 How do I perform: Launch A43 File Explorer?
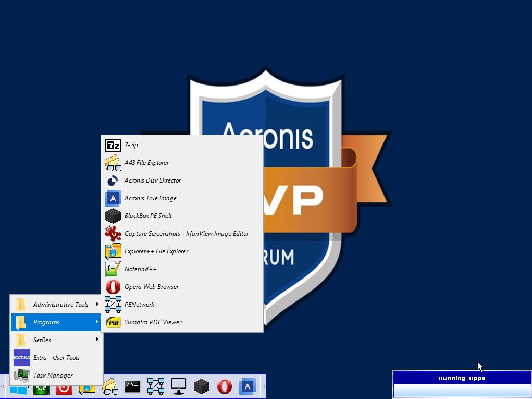pos(147,163)
